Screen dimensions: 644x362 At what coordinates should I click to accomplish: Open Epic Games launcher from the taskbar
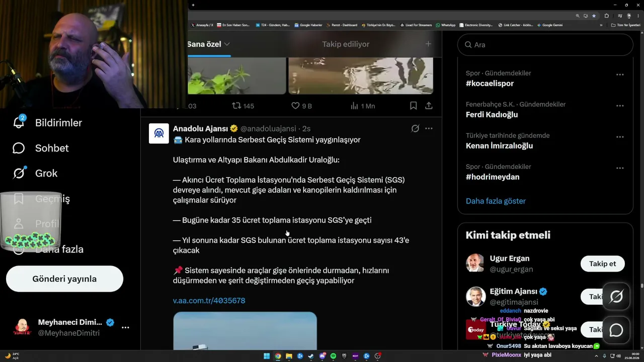344,356
